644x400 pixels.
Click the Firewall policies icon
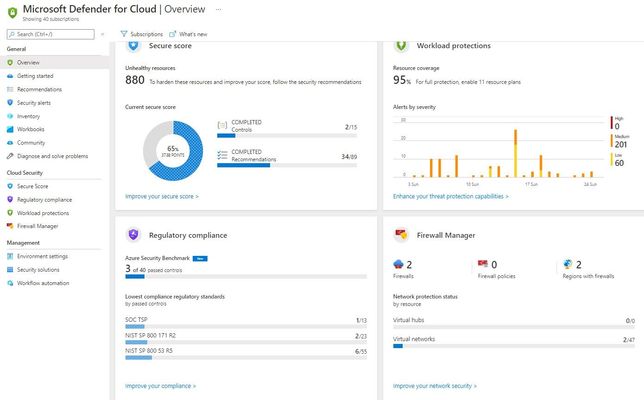coord(483,264)
